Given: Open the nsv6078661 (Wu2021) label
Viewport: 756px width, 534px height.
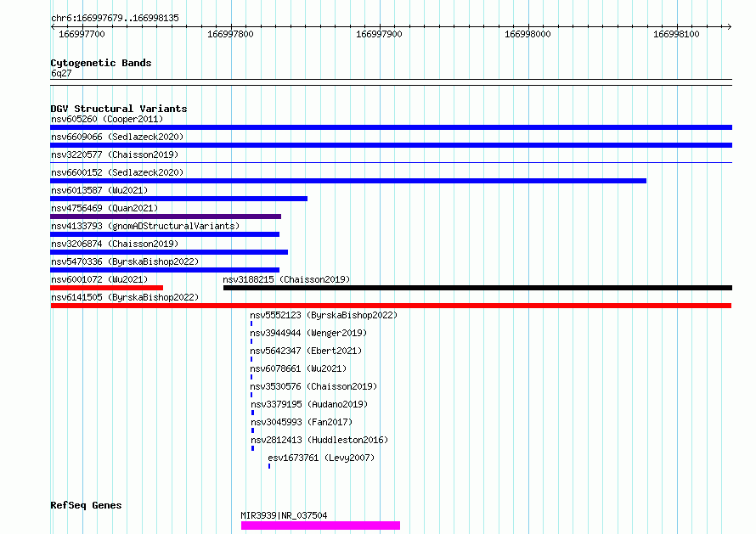Looking at the screenshot, I should click(298, 368).
